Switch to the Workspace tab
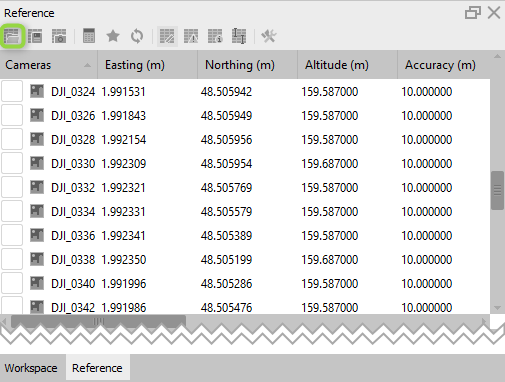 pos(31,368)
